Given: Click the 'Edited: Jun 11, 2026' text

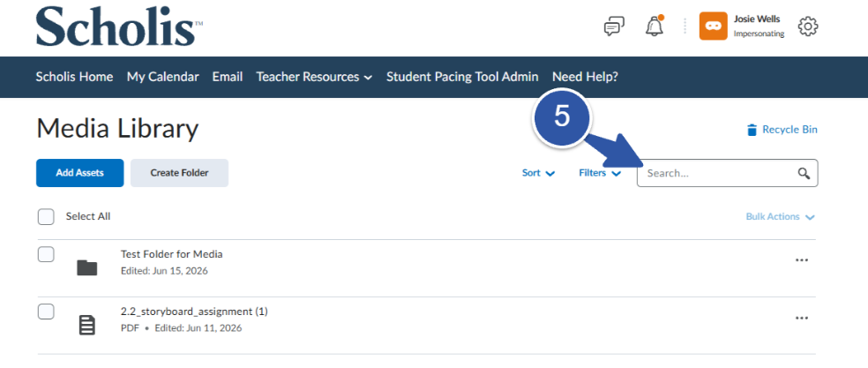Looking at the screenshot, I should coord(198,328).
